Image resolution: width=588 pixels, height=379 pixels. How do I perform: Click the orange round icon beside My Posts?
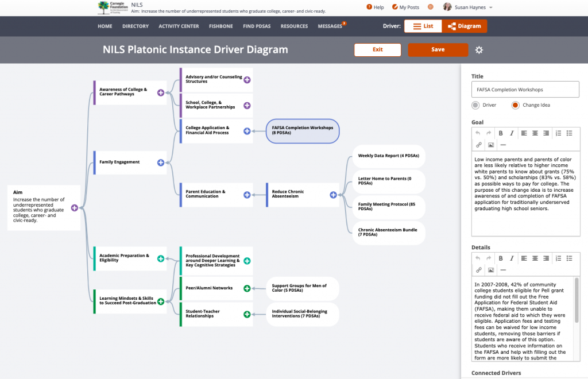(431, 7)
